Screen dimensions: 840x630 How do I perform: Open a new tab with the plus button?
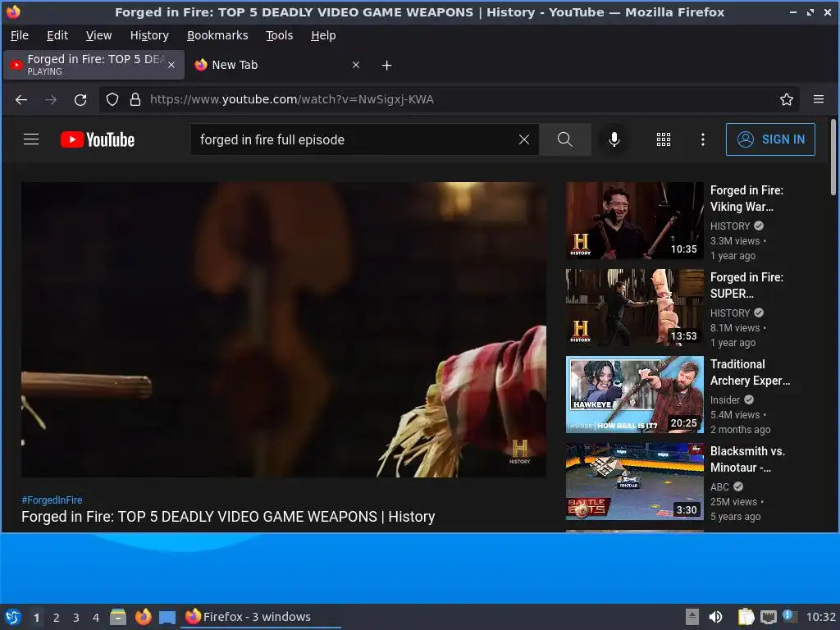386,66
